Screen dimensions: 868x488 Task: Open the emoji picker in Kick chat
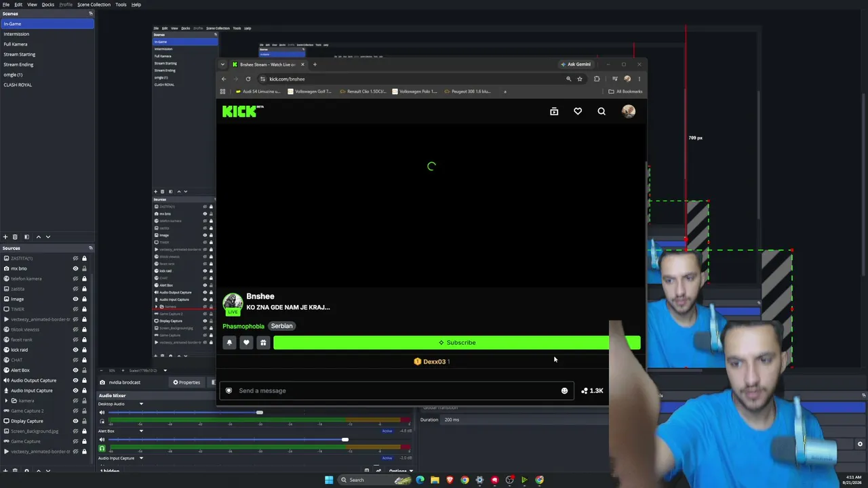pos(564,390)
